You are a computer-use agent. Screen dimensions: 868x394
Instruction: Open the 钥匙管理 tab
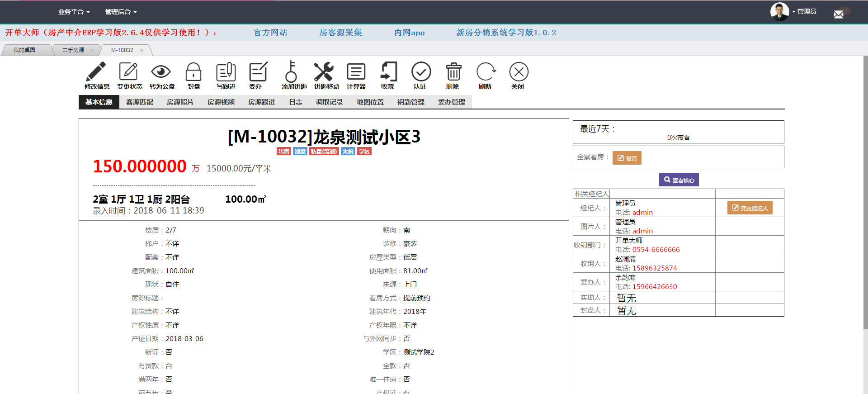click(x=411, y=102)
